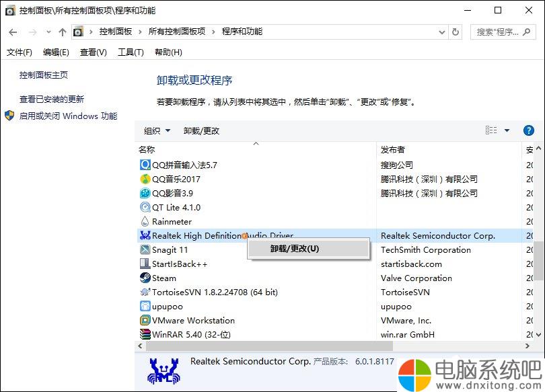This screenshot has width=545, height=392.
Task: Select the WinRAR 5.40 (32-位) entry text
Action: click(x=191, y=335)
